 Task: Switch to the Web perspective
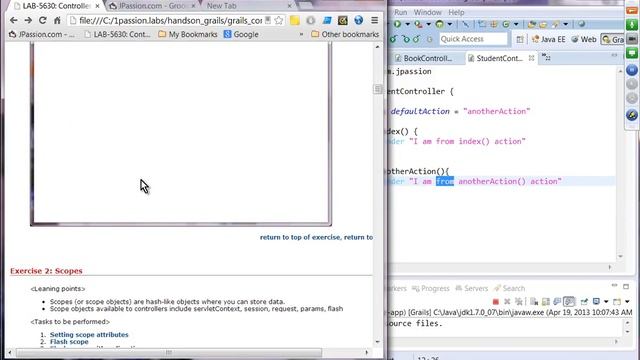tap(584, 39)
